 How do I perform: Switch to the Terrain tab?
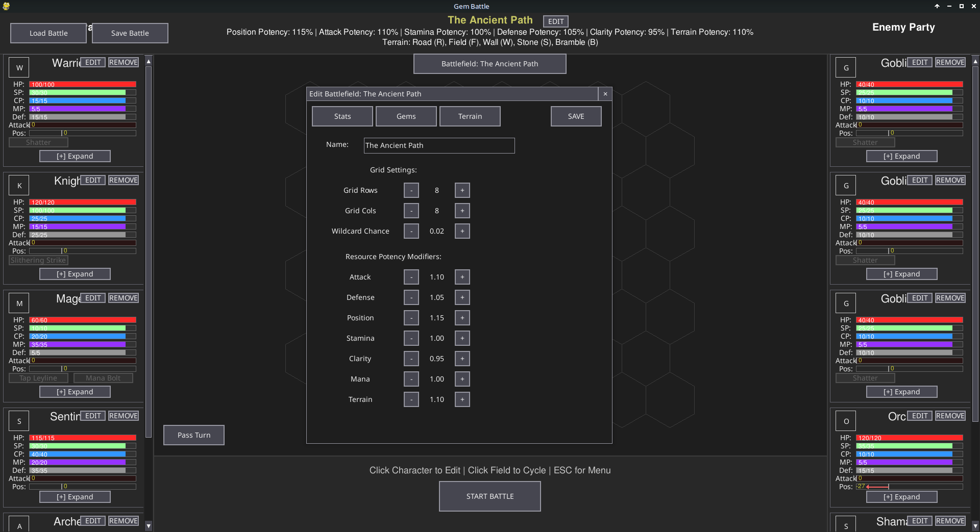[470, 116]
